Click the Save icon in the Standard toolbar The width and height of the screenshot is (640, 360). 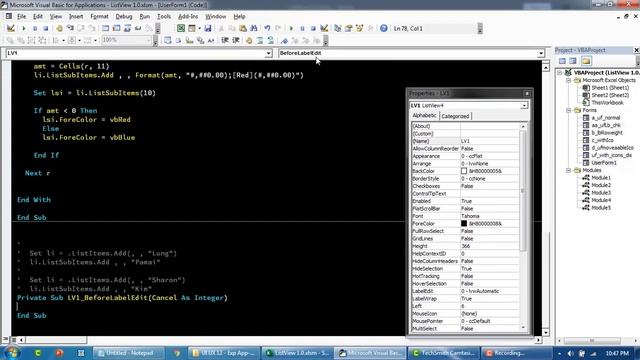tap(208, 28)
